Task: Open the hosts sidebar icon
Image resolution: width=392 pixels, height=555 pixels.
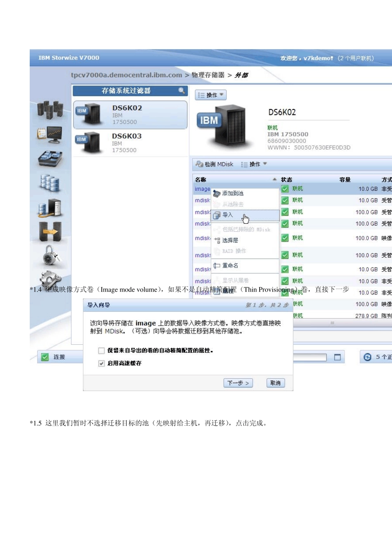Action: (x=50, y=208)
